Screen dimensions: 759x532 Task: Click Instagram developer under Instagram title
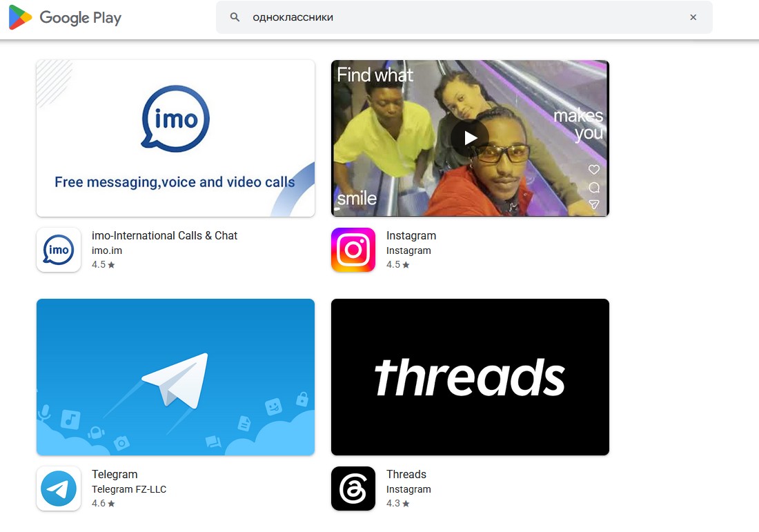pos(408,250)
